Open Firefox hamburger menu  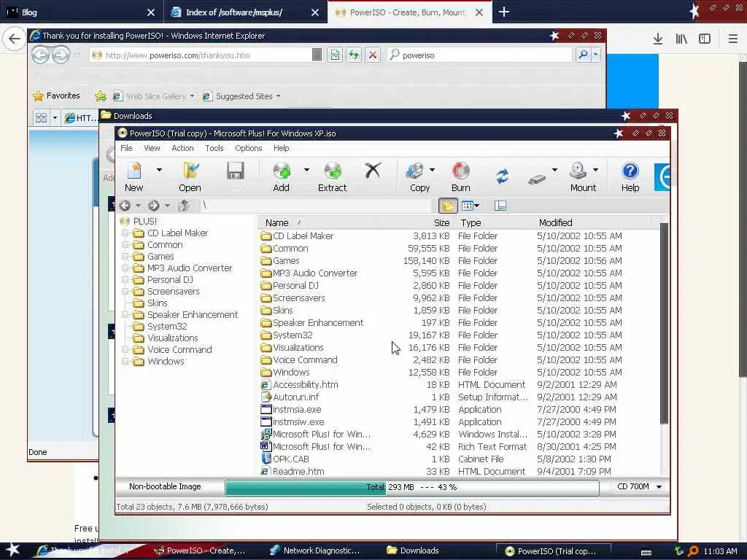point(733,39)
